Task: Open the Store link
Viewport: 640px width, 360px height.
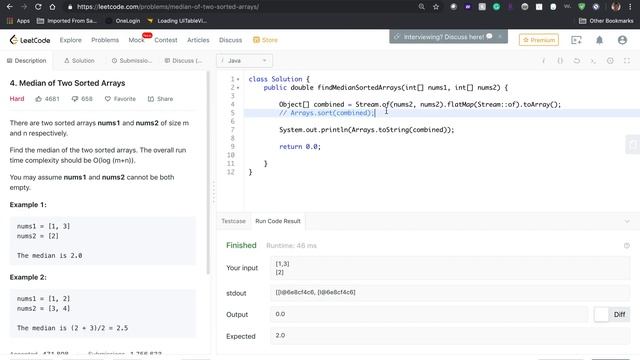Action: (x=265, y=40)
